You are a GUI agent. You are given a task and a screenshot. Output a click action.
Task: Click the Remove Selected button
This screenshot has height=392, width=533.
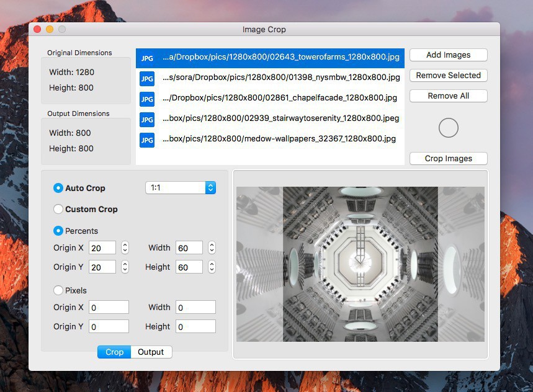(x=448, y=75)
